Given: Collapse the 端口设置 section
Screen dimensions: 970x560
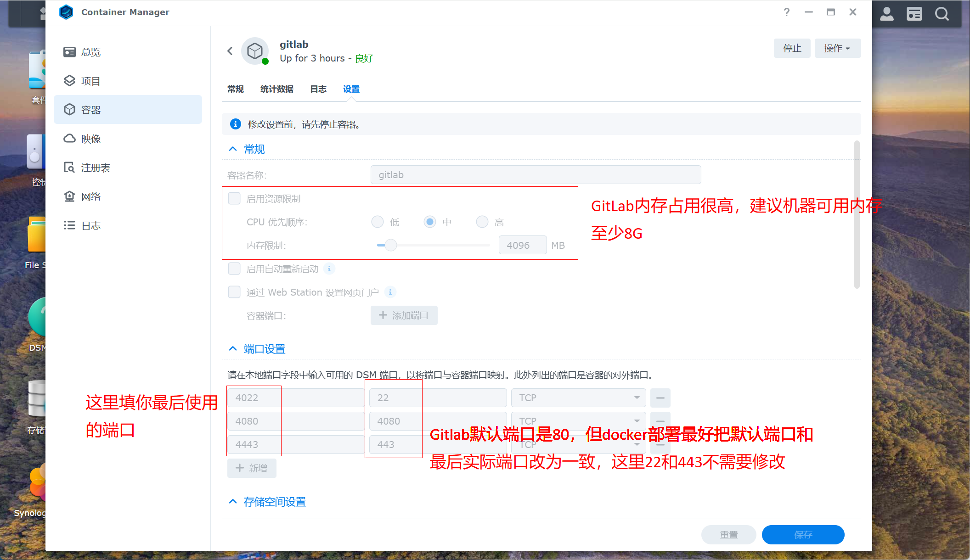Looking at the screenshot, I should click(x=233, y=349).
